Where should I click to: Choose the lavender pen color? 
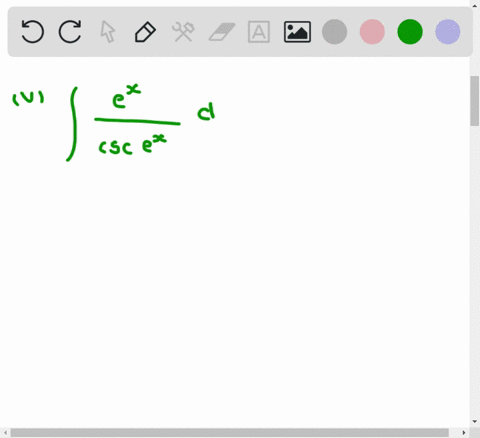click(448, 32)
